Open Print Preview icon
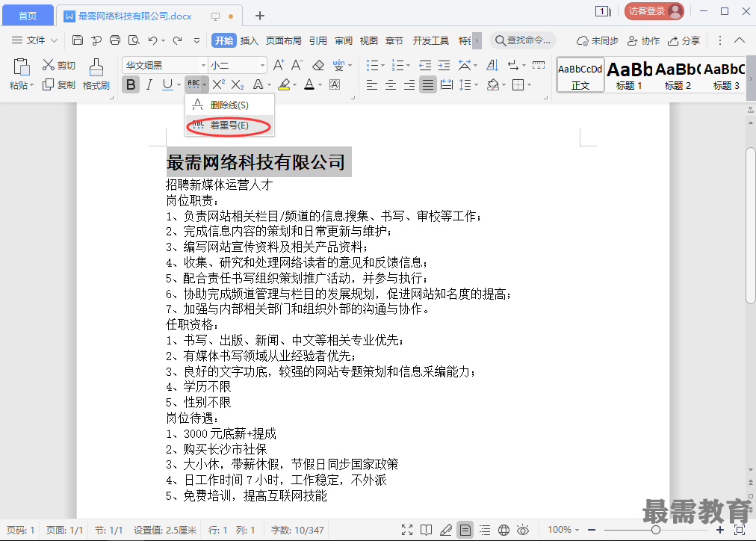Image resolution: width=756 pixels, height=541 pixels. coord(134,40)
